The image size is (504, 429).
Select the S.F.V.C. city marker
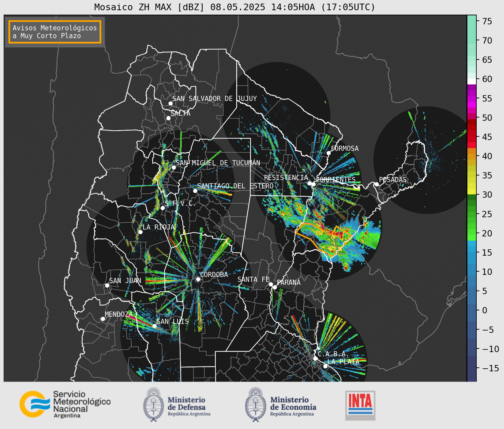(x=163, y=208)
